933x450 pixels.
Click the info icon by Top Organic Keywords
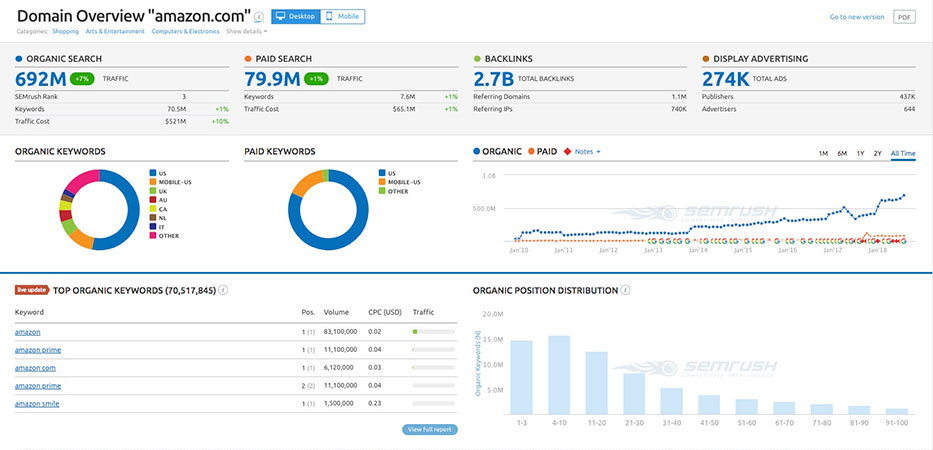(223, 290)
